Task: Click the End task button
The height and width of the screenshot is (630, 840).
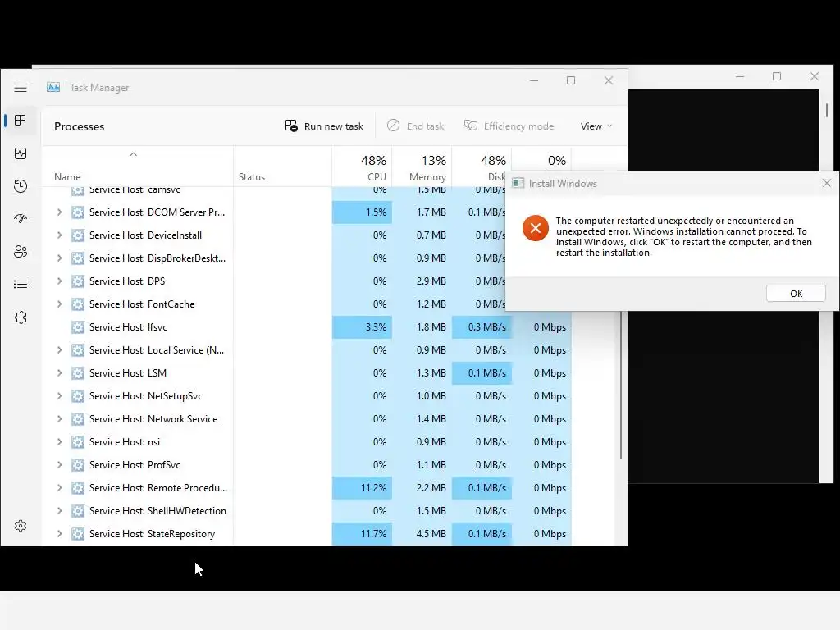Action: (416, 126)
